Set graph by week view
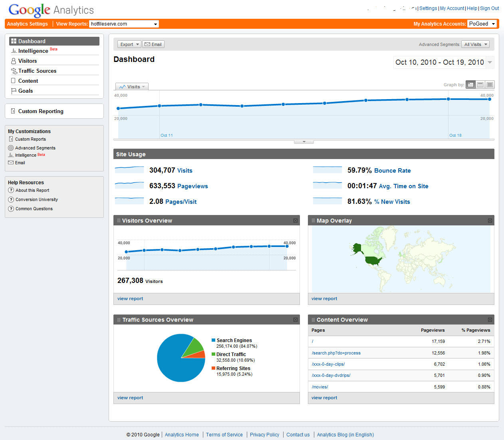This screenshot has width=504, height=440. 480,85
